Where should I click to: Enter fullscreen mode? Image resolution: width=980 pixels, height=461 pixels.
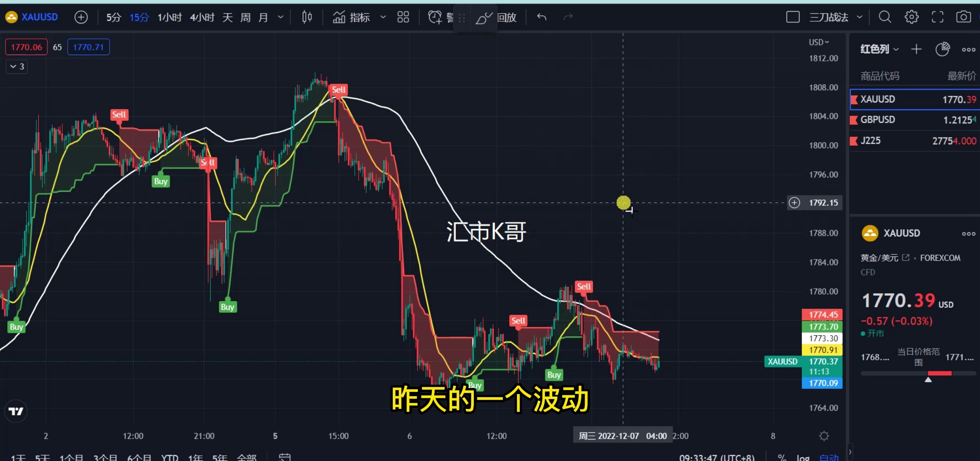(x=937, y=17)
